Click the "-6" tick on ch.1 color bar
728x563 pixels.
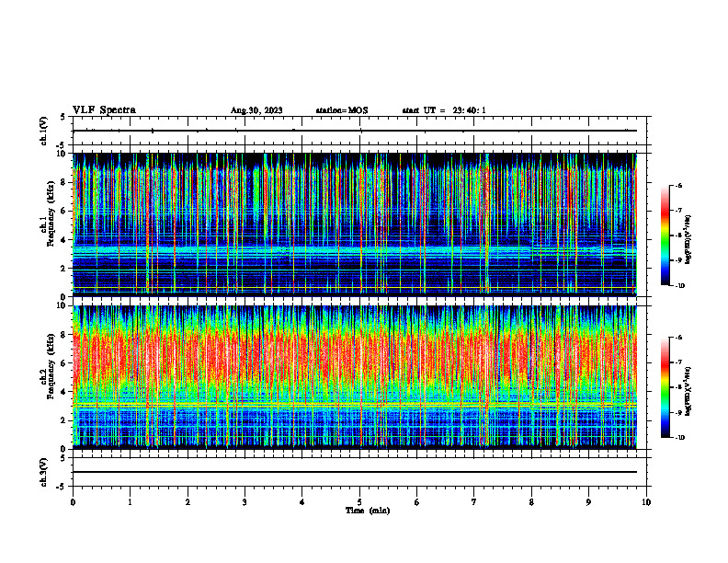coord(679,185)
